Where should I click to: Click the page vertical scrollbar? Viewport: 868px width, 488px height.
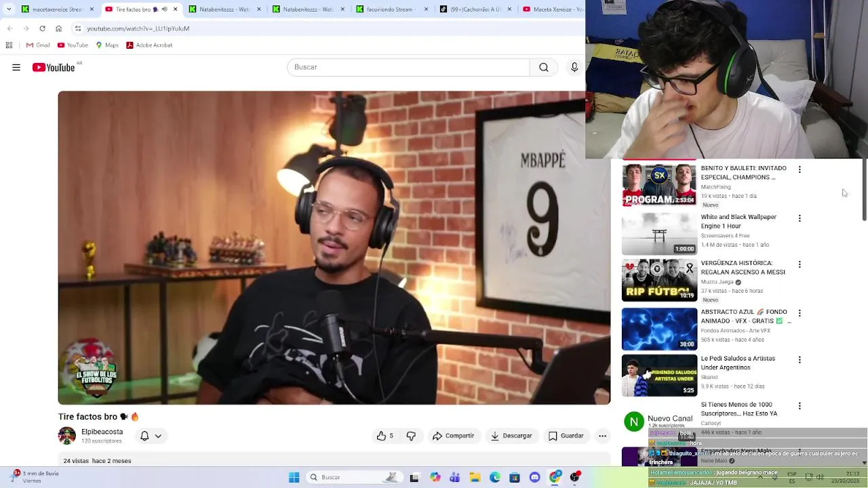pyautogui.click(x=864, y=190)
